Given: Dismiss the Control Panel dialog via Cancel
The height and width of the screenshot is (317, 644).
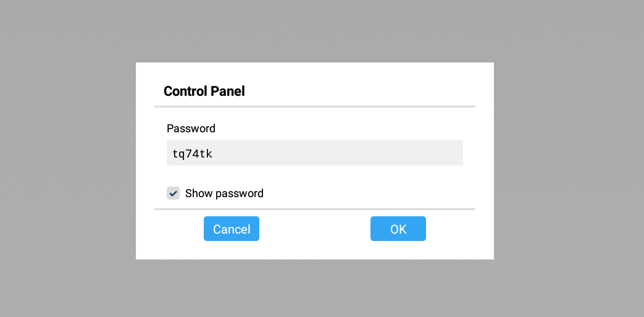Looking at the screenshot, I should click(232, 229).
